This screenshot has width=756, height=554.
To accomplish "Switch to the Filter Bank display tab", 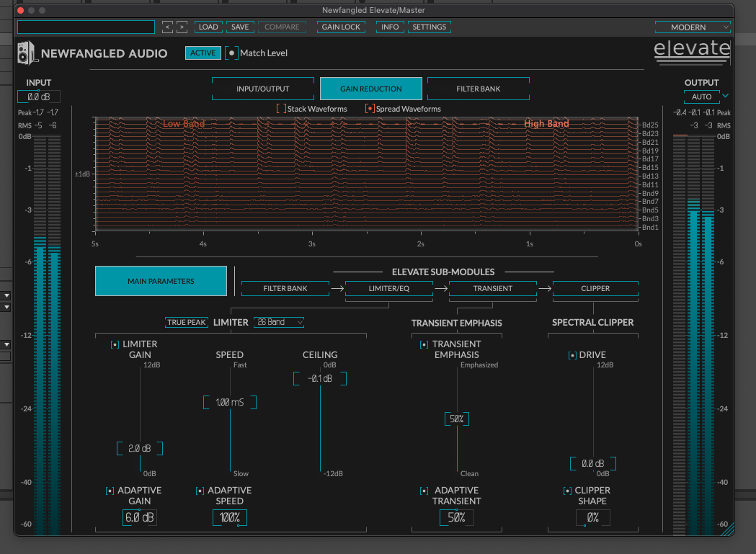I will (x=478, y=89).
